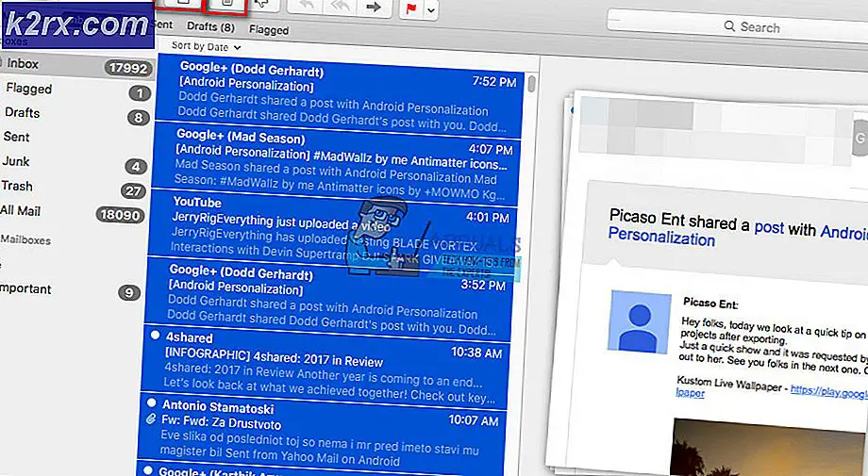Open the Antonio Stamatoski Fw: Fwd message
868x476 pixels.
coord(321,434)
